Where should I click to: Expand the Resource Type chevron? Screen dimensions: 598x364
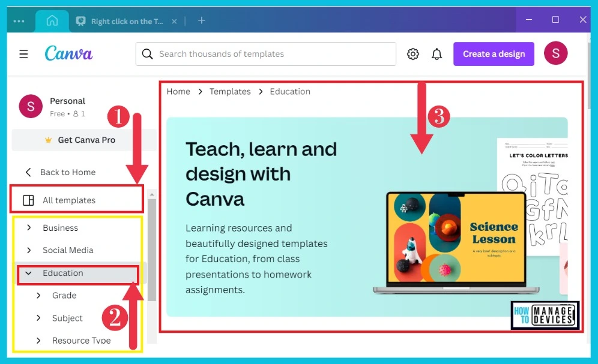(x=38, y=341)
